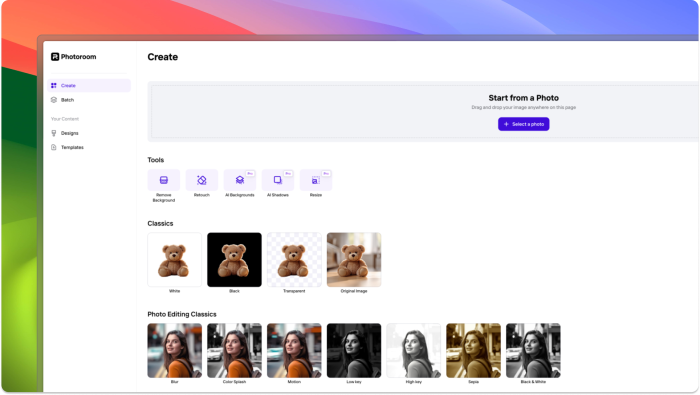The height and width of the screenshot is (395, 700).
Task: Click the Pro badge on Resize
Action: [x=326, y=174]
